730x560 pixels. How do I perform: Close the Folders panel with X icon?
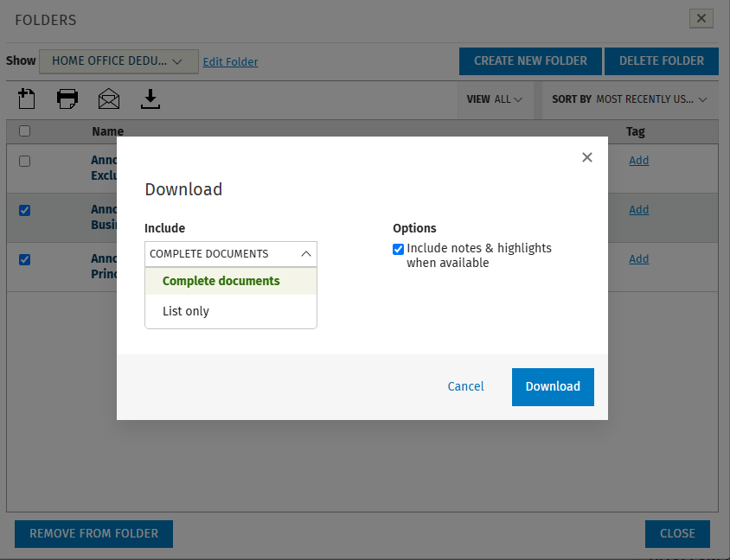[701, 19]
